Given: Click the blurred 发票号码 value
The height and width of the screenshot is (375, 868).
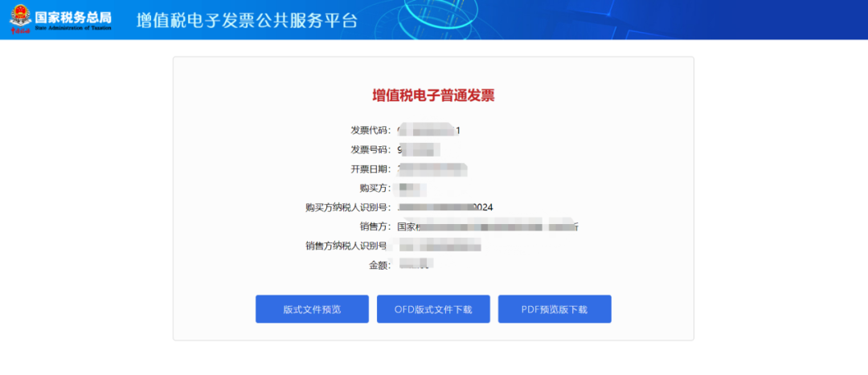Looking at the screenshot, I should point(419,149).
